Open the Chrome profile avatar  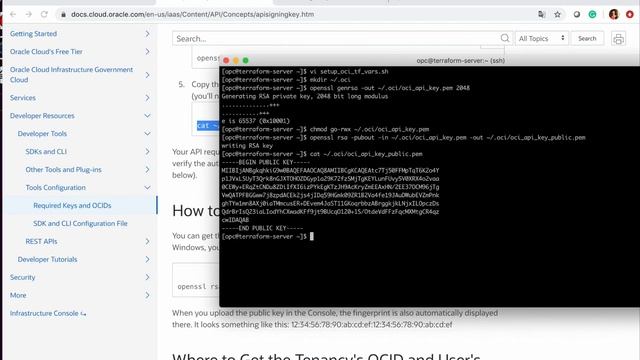pyautogui.click(x=614, y=14)
